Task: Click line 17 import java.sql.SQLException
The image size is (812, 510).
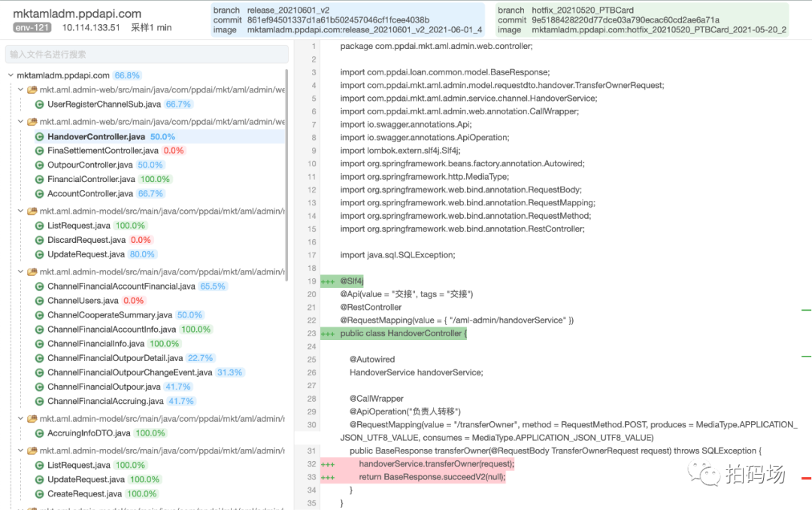Action: point(398,255)
